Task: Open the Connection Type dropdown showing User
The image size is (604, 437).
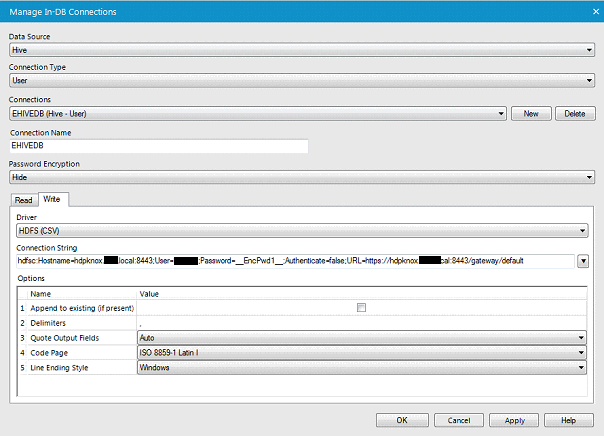Action: (x=302, y=81)
